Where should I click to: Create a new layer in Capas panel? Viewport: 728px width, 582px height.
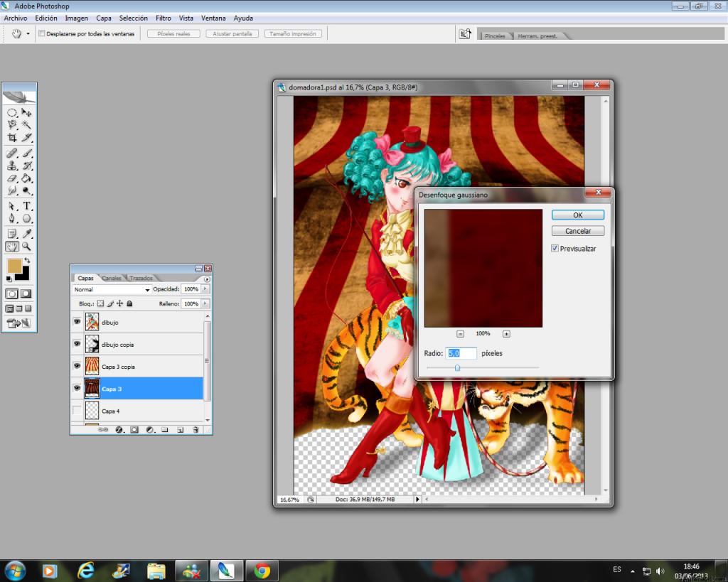click(x=180, y=430)
